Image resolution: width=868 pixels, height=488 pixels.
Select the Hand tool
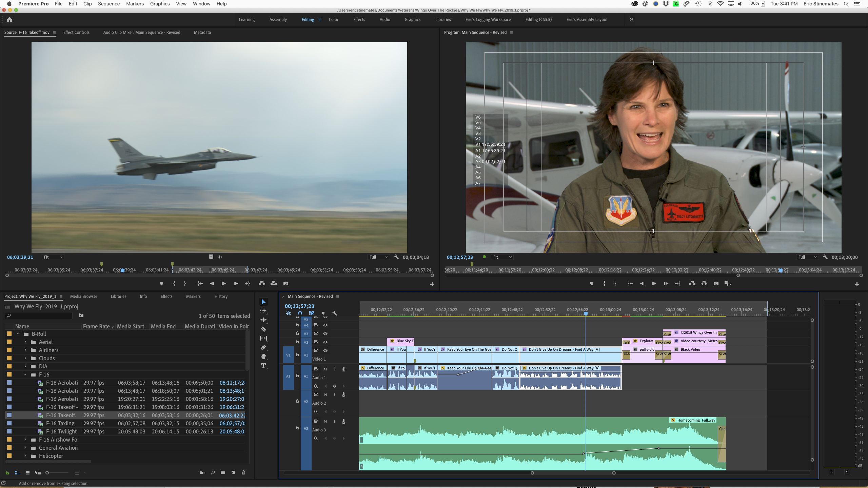(263, 357)
